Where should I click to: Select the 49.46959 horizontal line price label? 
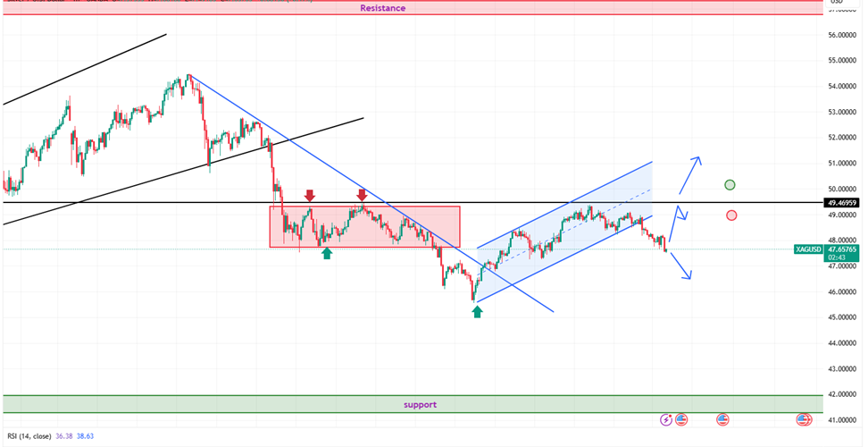(843, 203)
